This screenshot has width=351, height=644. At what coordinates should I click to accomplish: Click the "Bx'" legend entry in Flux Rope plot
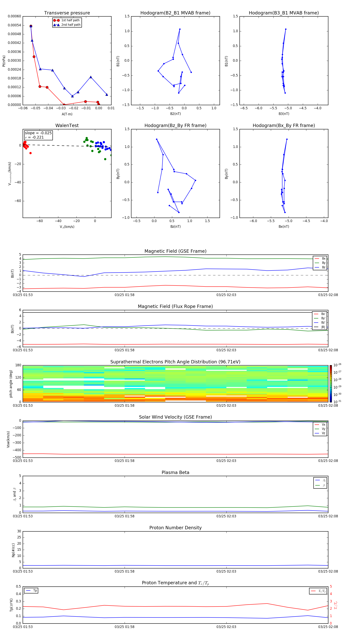320,314
